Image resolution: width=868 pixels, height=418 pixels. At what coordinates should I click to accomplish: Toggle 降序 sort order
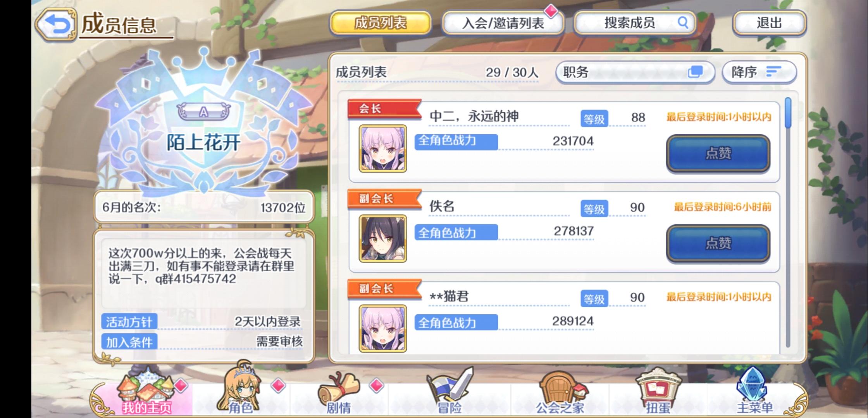coord(759,72)
